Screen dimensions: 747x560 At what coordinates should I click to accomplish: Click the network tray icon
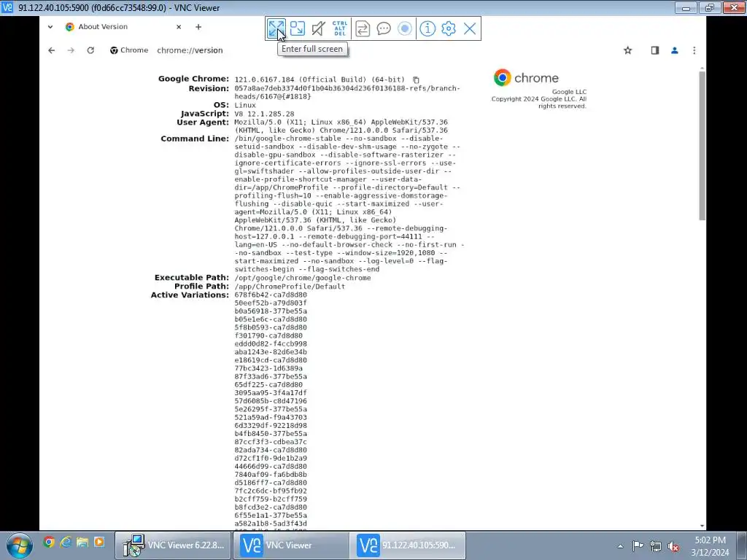click(656, 546)
